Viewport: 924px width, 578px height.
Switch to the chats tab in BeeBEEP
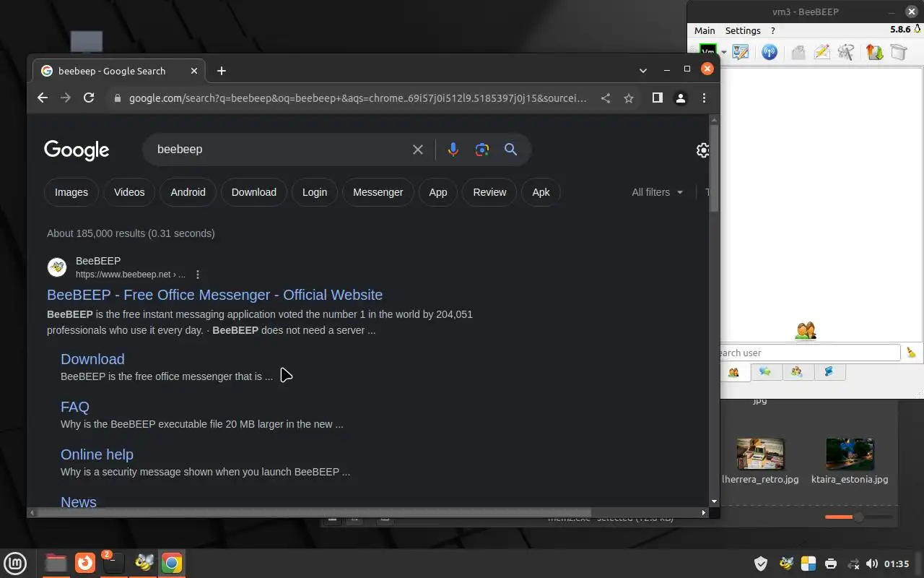765,372
